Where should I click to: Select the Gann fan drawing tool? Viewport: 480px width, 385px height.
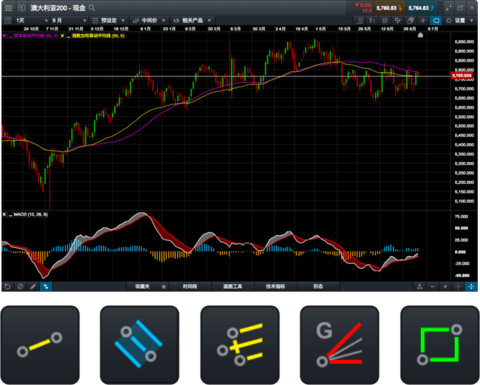tap(339, 345)
